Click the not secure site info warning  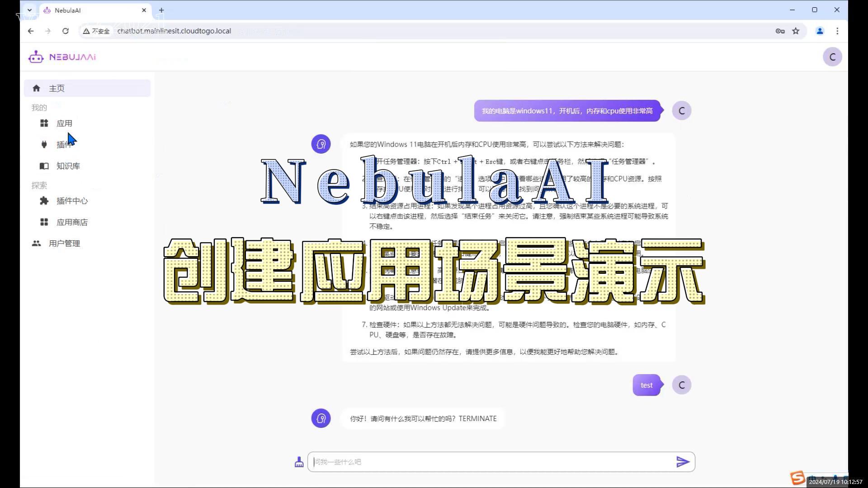click(x=96, y=31)
